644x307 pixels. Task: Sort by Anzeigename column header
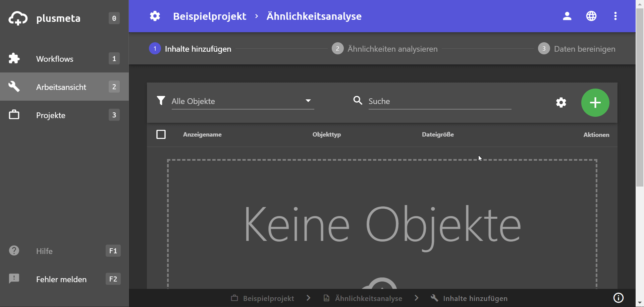tap(202, 135)
